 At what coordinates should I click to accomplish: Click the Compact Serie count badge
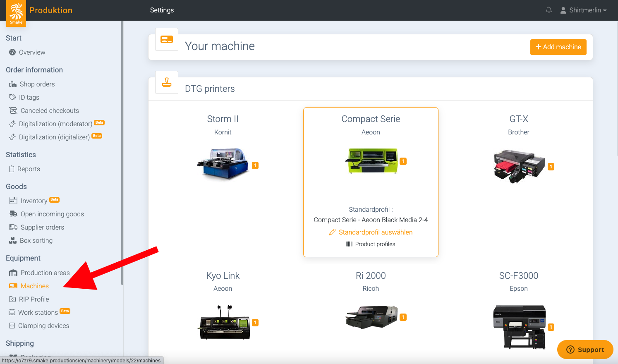403,161
